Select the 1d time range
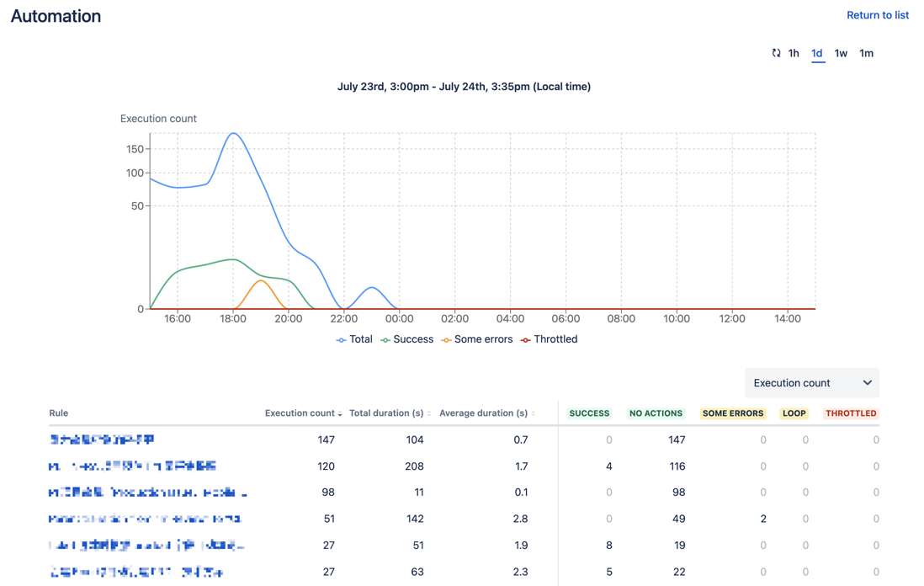The image size is (924, 586). 817,53
